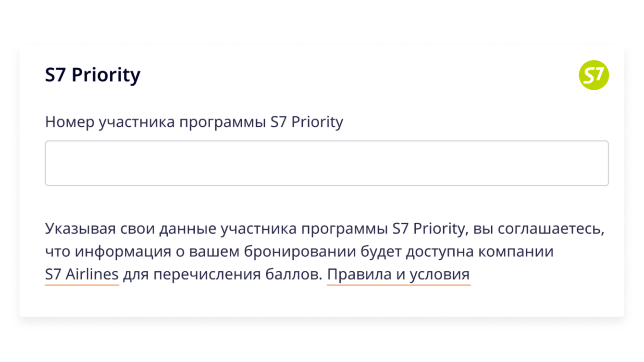Click the word программы in the field label

[x=223, y=122]
